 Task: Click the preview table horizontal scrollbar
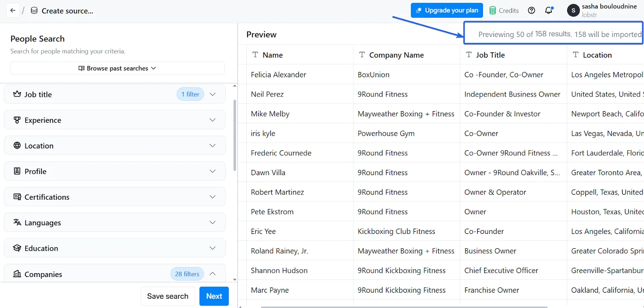pyautogui.click(x=404, y=307)
